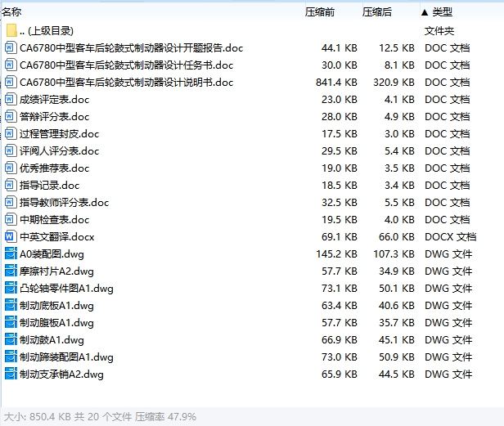Screen dimensions: 504x426
Task: Click the DWG icon of 制动底板A1.dwg
Action: pos(11,306)
